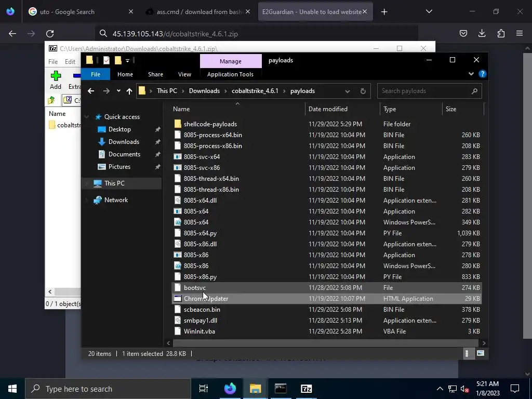Open File Explorer taskbar icon

tap(255, 389)
